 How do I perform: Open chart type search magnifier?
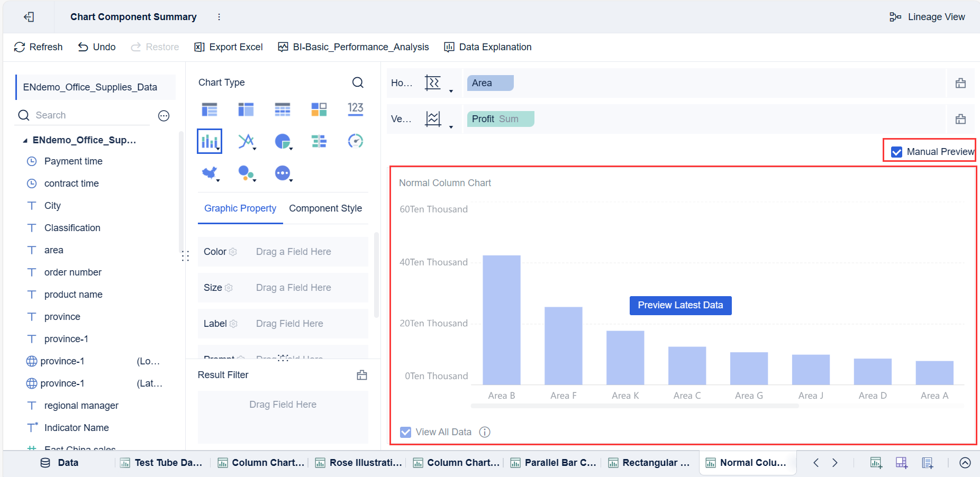coord(358,82)
